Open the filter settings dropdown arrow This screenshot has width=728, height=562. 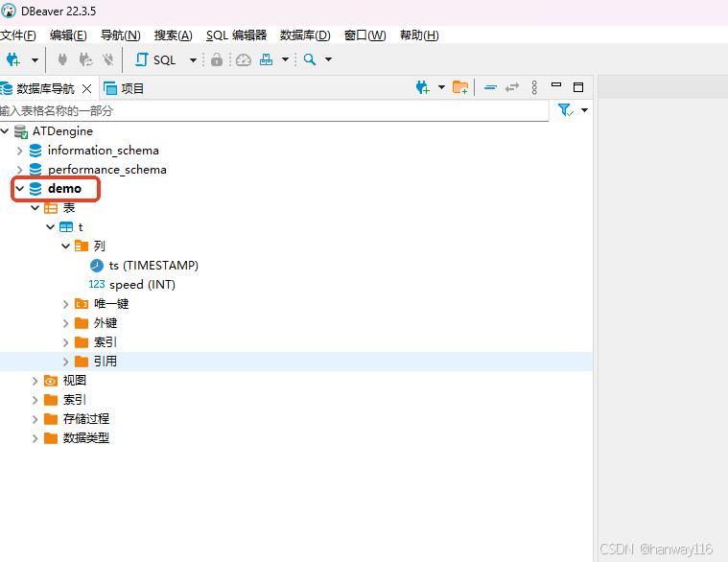pyautogui.click(x=584, y=110)
